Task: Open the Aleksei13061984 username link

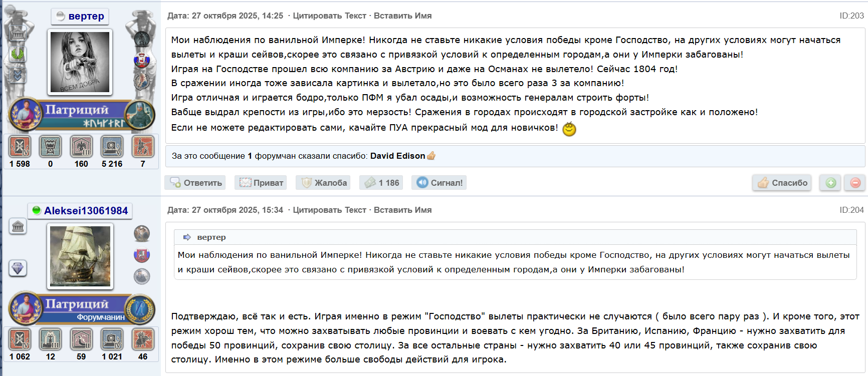Action: 86,211
